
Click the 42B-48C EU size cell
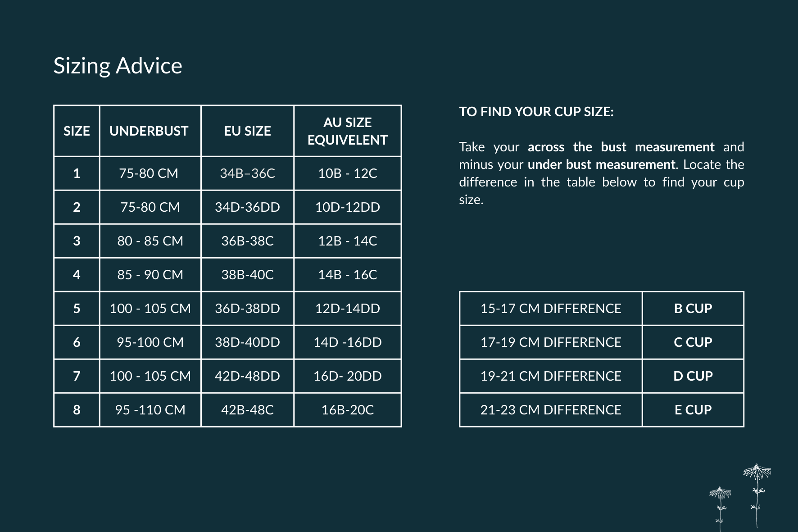(247, 410)
